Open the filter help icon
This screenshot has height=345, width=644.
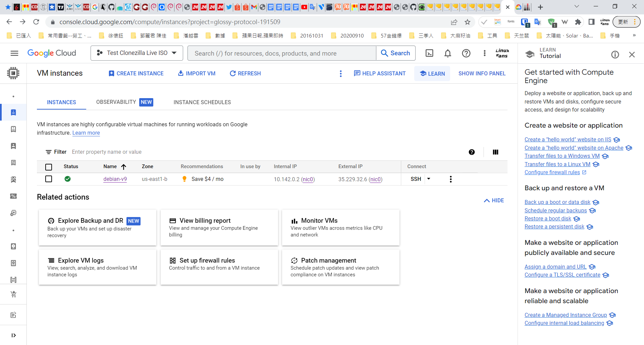click(472, 152)
